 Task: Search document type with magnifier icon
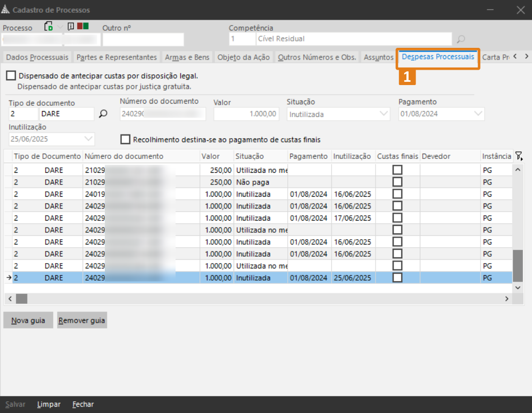(x=103, y=114)
